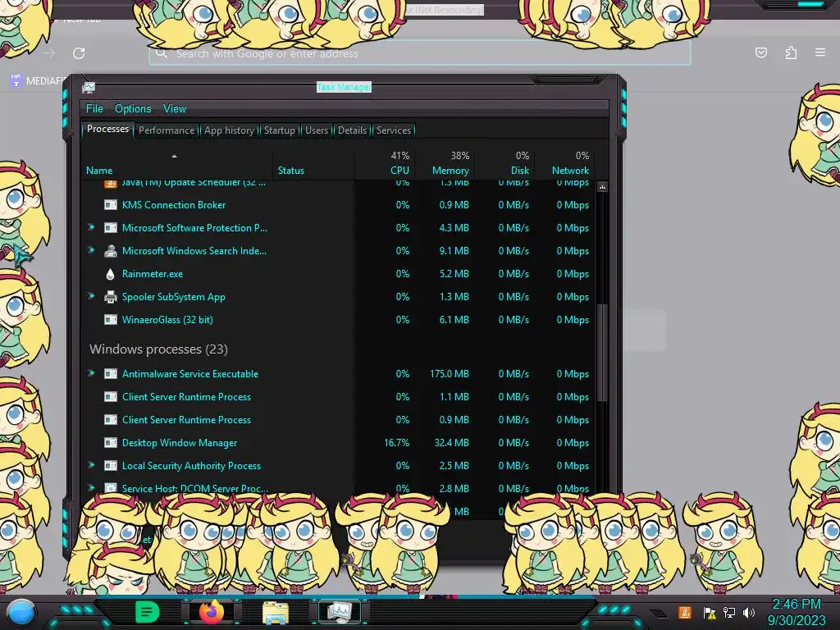Click the Java Update Scheduler icon

point(111,184)
